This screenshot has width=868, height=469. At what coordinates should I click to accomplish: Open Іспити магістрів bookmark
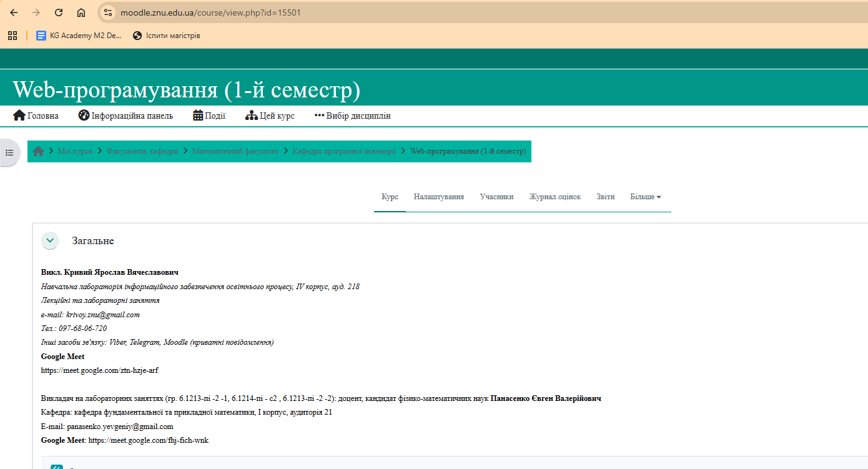tap(167, 36)
